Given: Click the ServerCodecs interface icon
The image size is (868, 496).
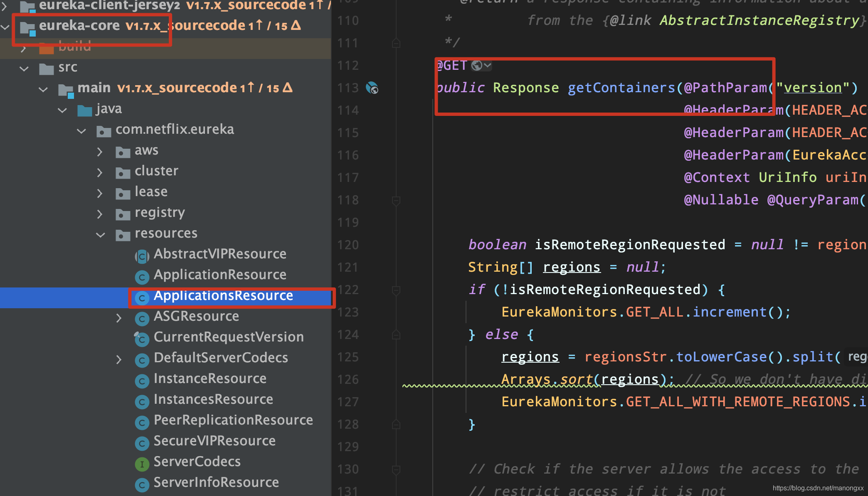Looking at the screenshot, I should [x=142, y=464].
